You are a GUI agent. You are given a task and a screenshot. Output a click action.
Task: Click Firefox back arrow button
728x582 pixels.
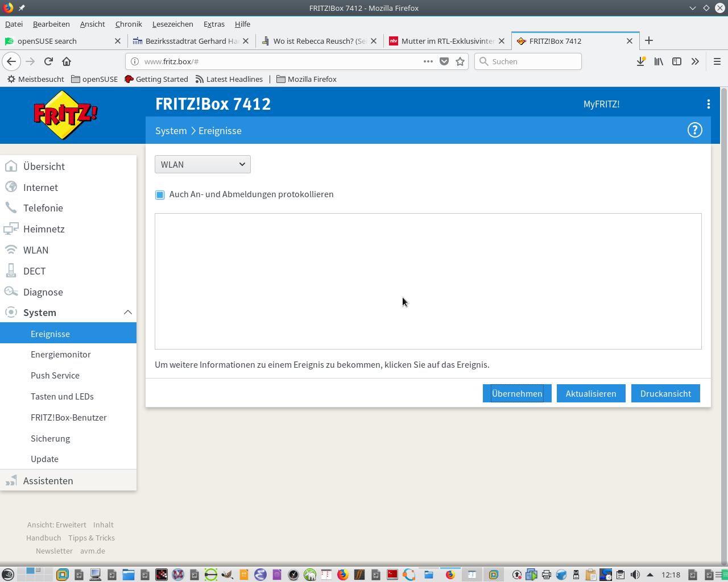(11, 61)
